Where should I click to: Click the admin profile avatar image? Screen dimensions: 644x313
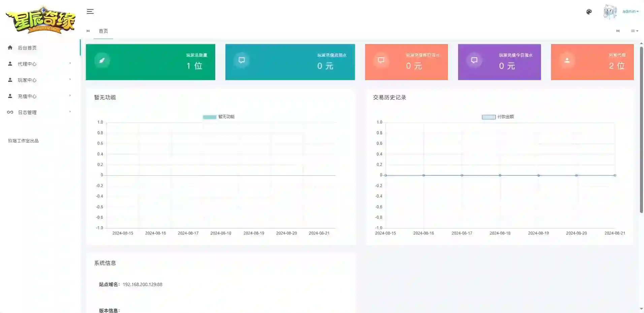click(x=610, y=11)
